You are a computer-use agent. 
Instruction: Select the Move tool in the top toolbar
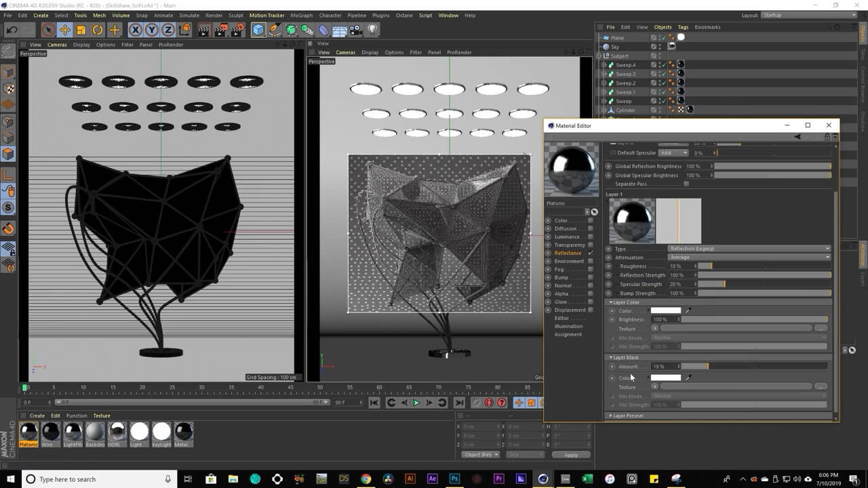pos(64,30)
